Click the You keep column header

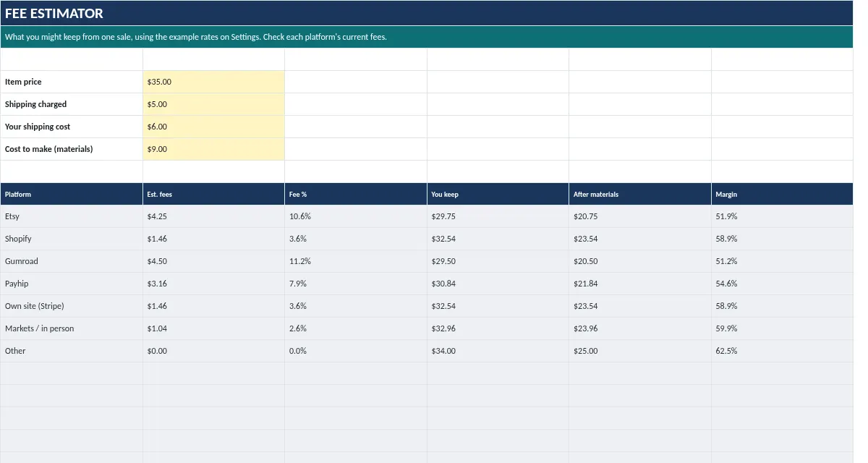pos(498,194)
